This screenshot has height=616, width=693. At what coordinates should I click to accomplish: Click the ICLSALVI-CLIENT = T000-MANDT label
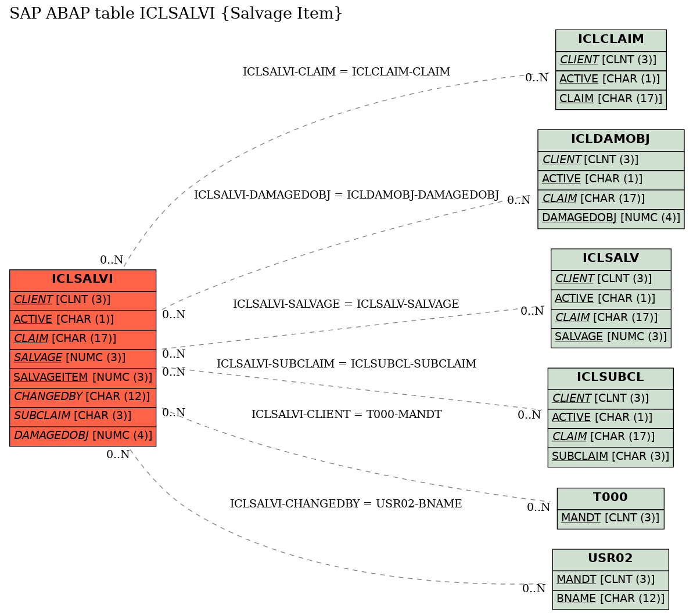click(346, 414)
